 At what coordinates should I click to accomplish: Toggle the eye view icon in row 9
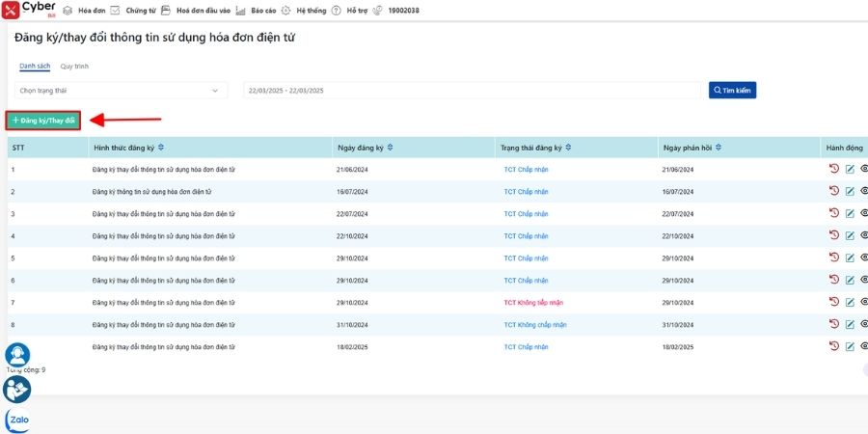[x=864, y=345]
